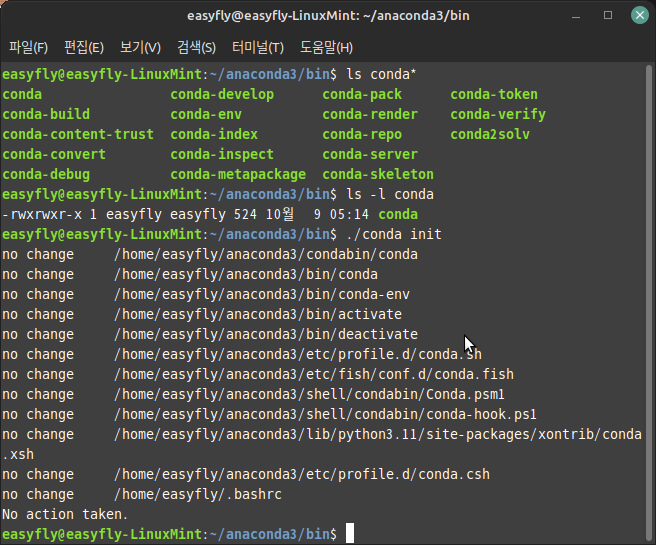Click the conda-skeleton file name

tap(378, 175)
